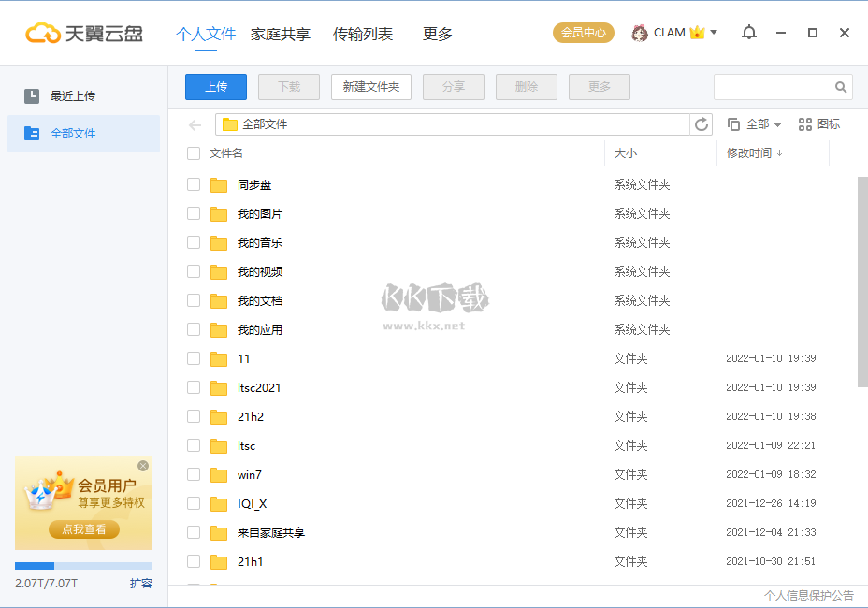Click the folder icon of 我的图片
868x608 pixels.
(x=219, y=214)
